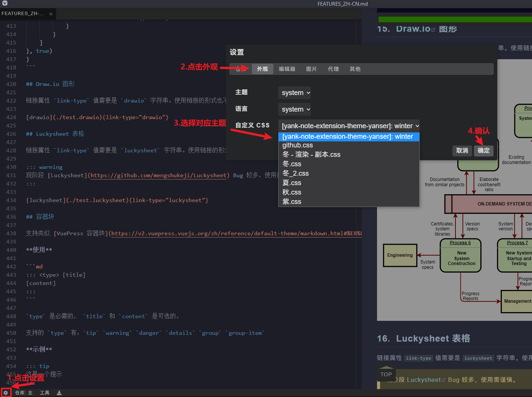532x397 pixels.
Task: Close the FEATURES_ZH file tab
Action: 51,14
